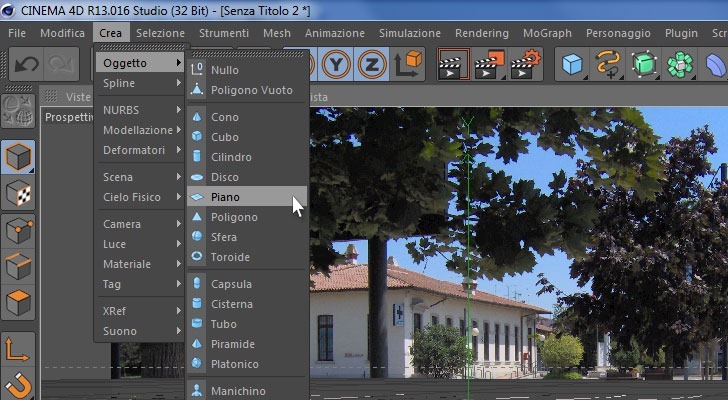Click the make editable globe icon

click(x=18, y=111)
